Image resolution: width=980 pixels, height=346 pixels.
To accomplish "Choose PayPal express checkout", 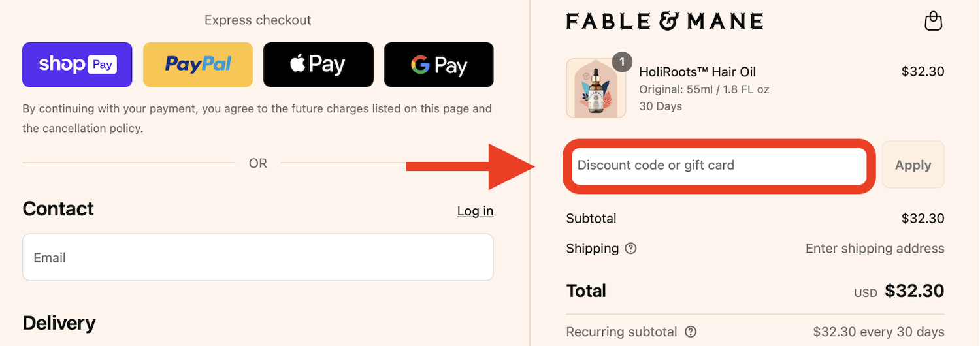I will (198, 65).
